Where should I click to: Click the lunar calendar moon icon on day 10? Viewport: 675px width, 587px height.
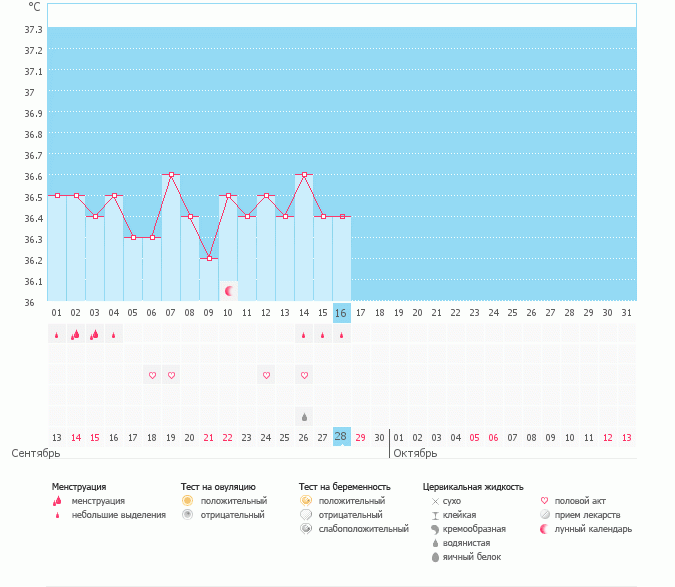pyautogui.click(x=229, y=291)
